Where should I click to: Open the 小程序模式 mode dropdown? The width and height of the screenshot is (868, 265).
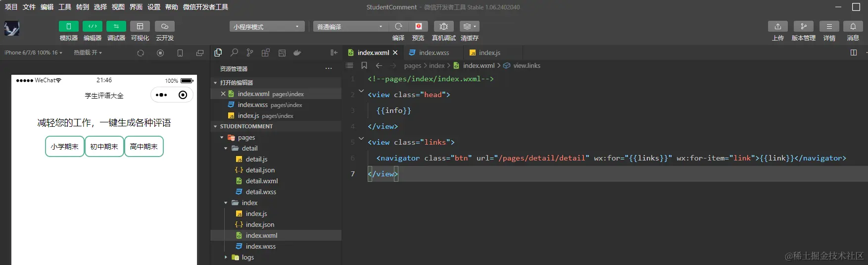(x=267, y=27)
